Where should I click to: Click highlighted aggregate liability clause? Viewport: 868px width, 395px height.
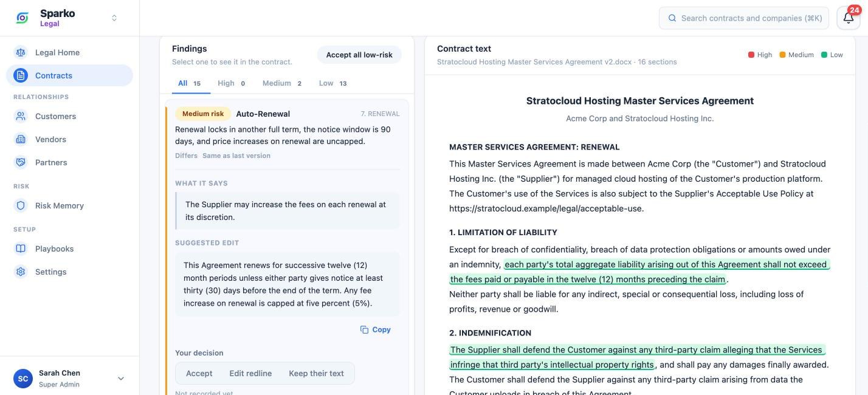pos(639,272)
